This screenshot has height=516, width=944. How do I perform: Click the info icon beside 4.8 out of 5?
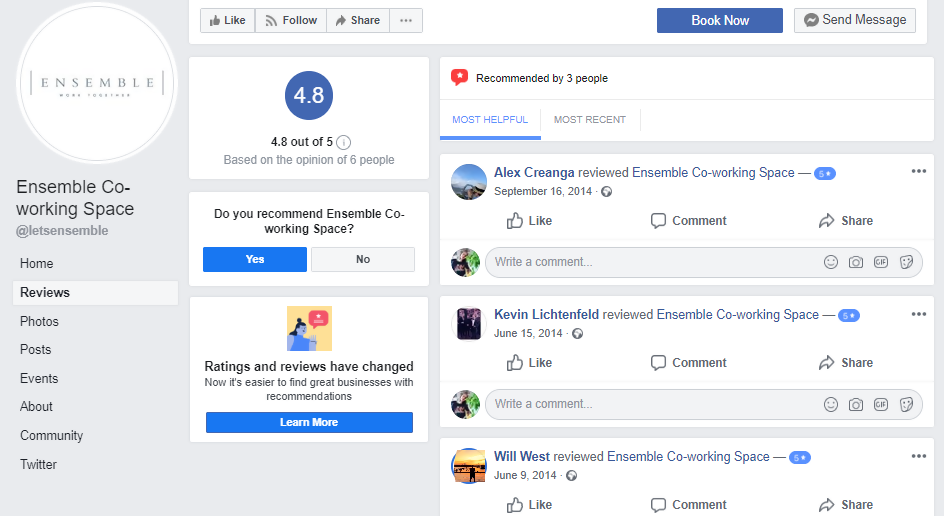[x=343, y=142]
